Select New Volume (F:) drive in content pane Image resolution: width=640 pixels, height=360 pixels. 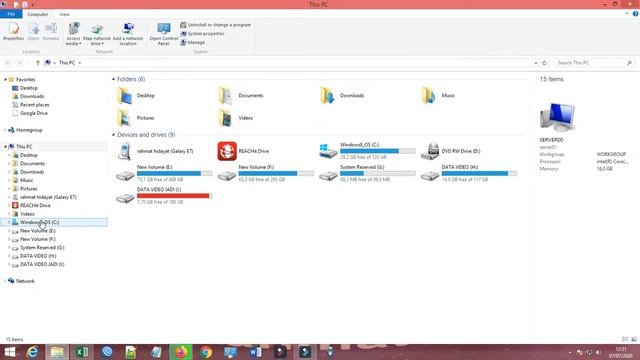click(266, 173)
